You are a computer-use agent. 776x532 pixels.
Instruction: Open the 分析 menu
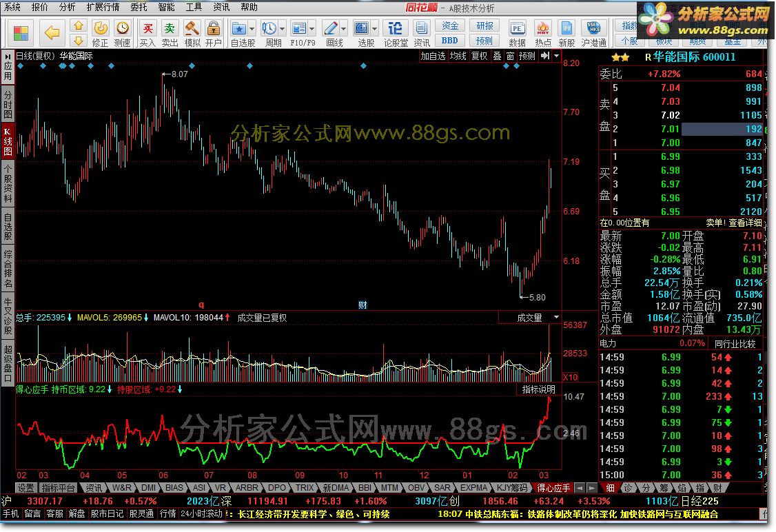[67, 7]
